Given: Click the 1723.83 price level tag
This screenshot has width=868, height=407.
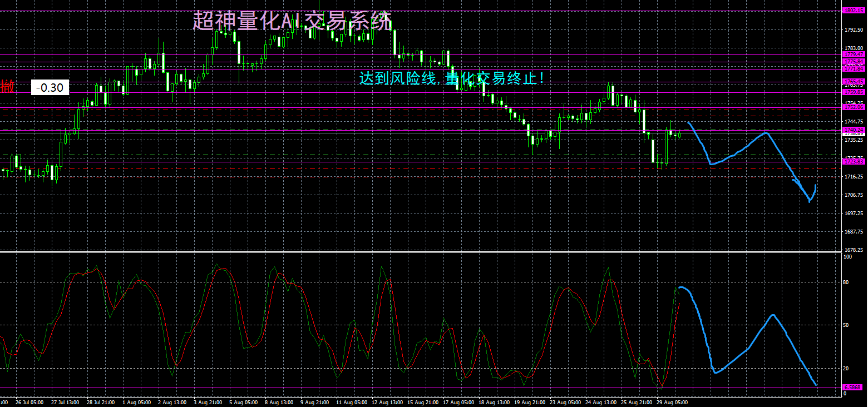Looking at the screenshot, I should coord(854,162).
